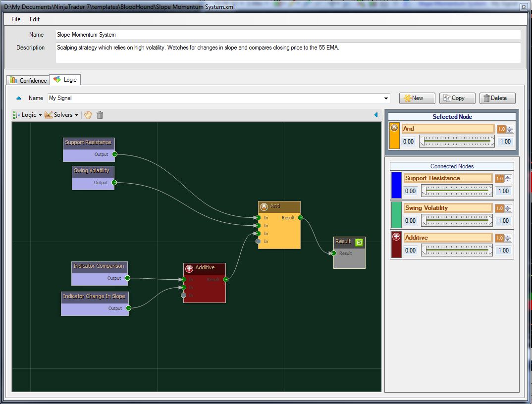Select the hand pan tool
Viewport: 532px width, 404px height.
(x=88, y=115)
